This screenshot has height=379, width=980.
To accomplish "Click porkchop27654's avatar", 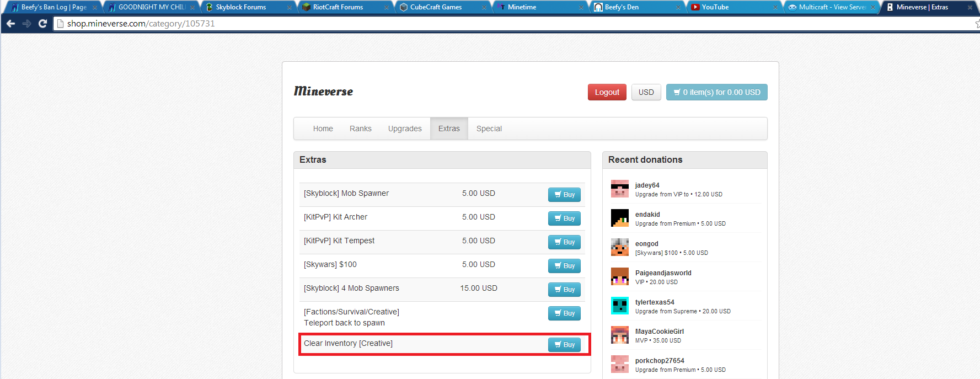I will [620, 364].
